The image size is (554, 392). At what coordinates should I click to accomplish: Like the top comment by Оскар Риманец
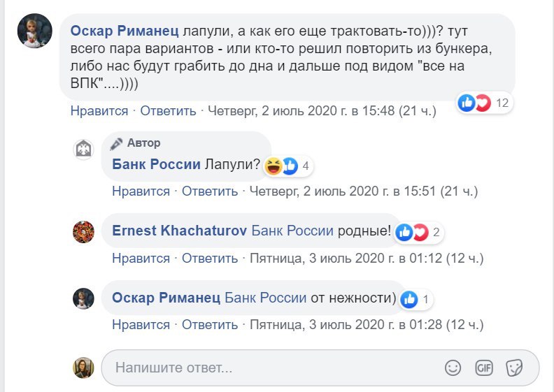click(x=99, y=111)
